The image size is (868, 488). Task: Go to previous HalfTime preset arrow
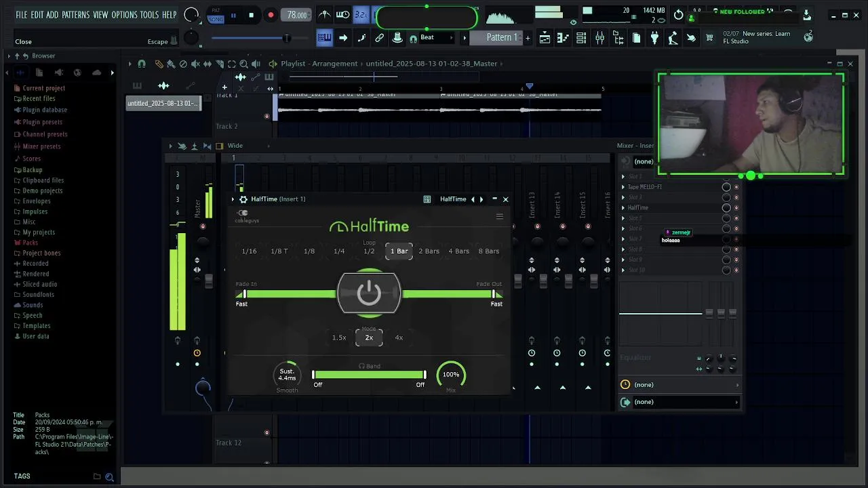pos(473,199)
